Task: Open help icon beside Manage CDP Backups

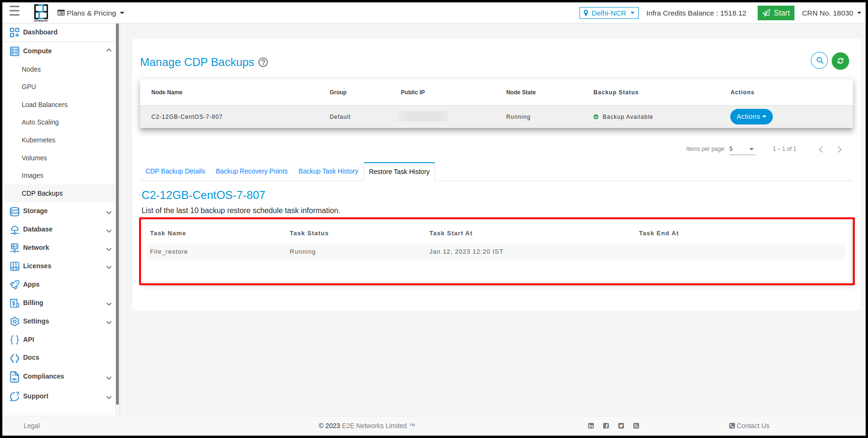Action: tap(263, 62)
